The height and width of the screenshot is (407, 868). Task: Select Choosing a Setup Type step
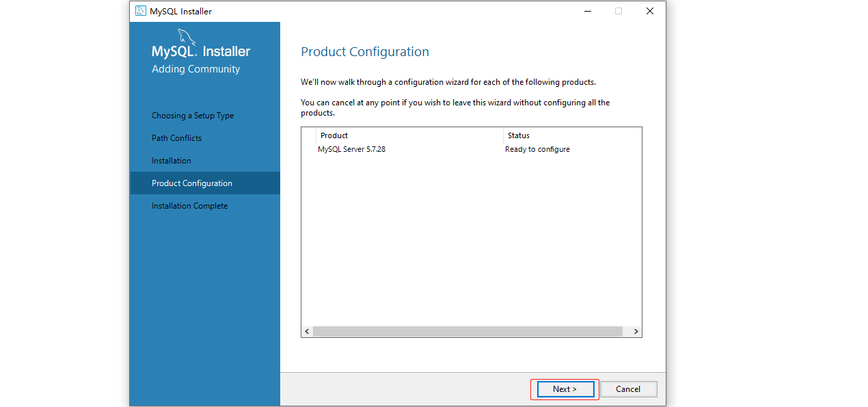pyautogui.click(x=193, y=116)
